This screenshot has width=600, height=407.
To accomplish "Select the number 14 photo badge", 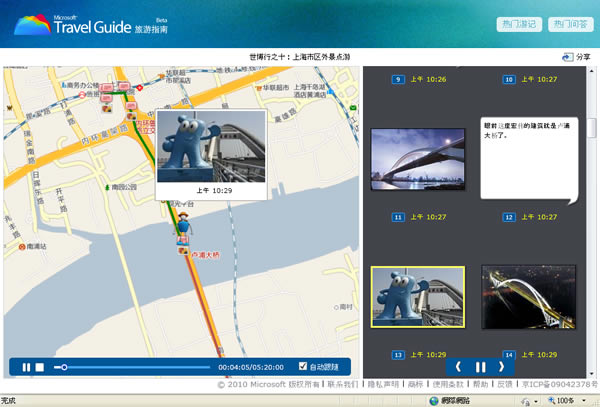I will [x=509, y=355].
